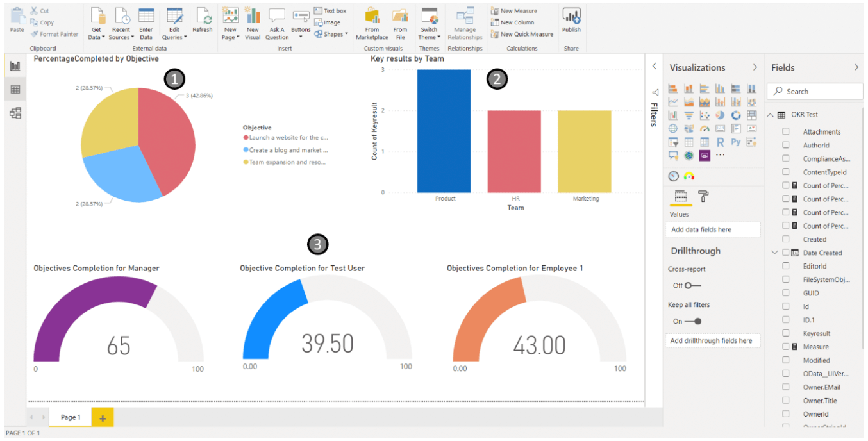Check the Keyresult field
The height and width of the screenshot is (441, 868).
click(x=785, y=333)
